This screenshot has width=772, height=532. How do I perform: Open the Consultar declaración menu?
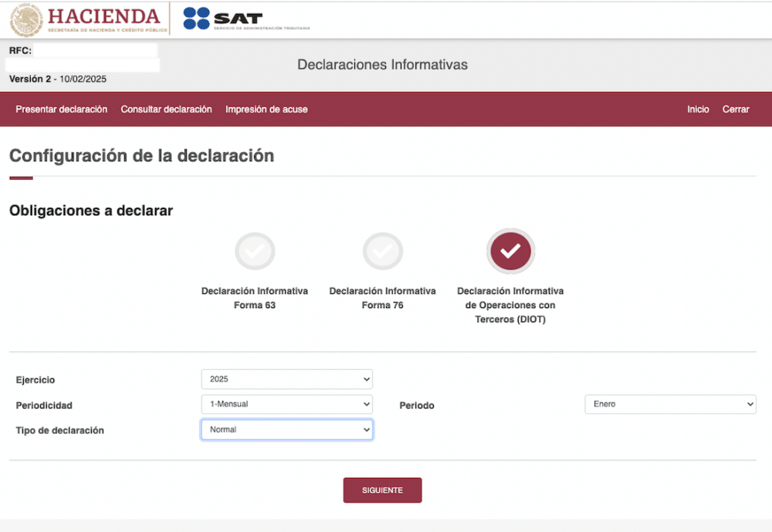tap(167, 110)
